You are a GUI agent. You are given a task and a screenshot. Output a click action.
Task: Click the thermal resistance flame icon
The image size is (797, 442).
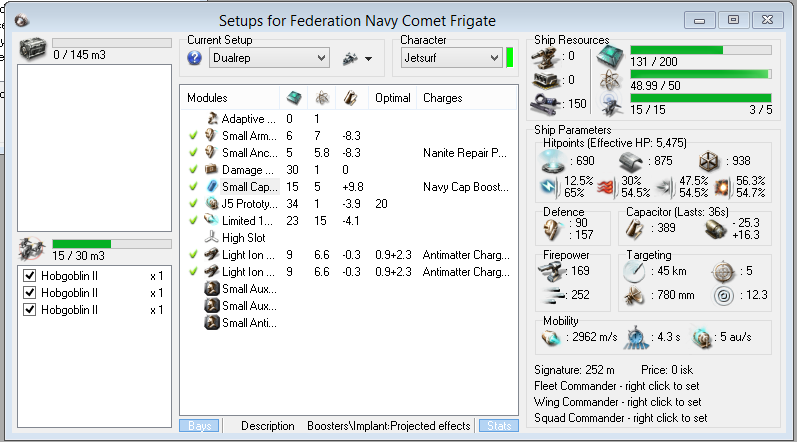605,187
